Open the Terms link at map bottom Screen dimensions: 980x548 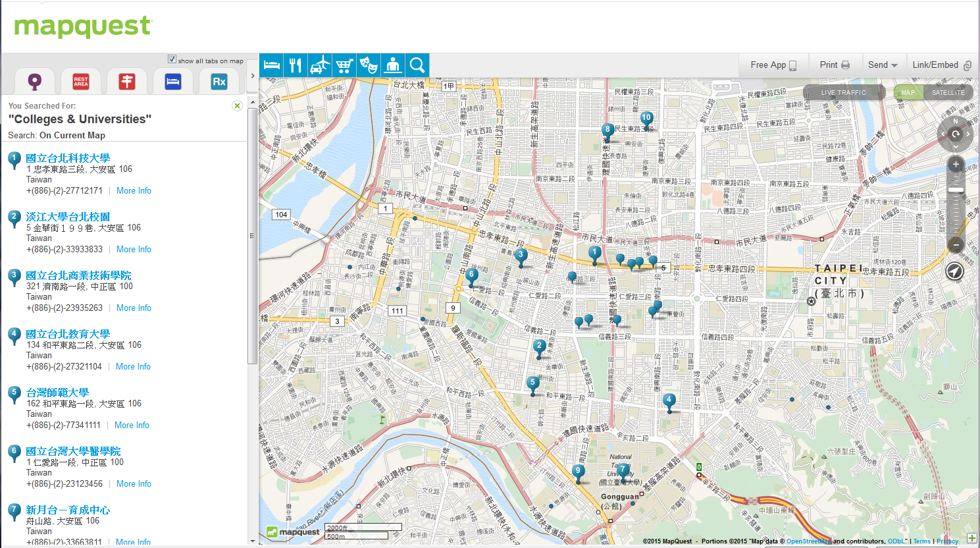(x=922, y=541)
